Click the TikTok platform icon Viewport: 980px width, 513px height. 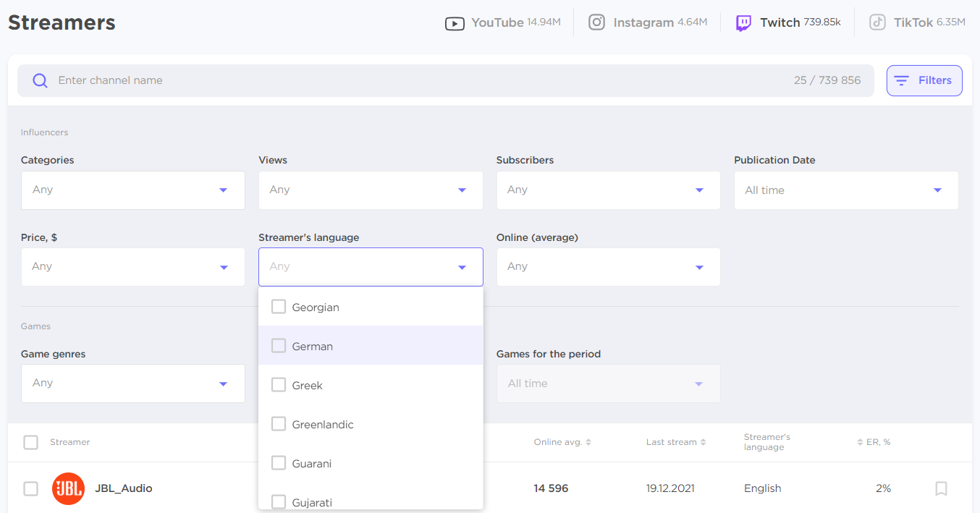coord(877,22)
